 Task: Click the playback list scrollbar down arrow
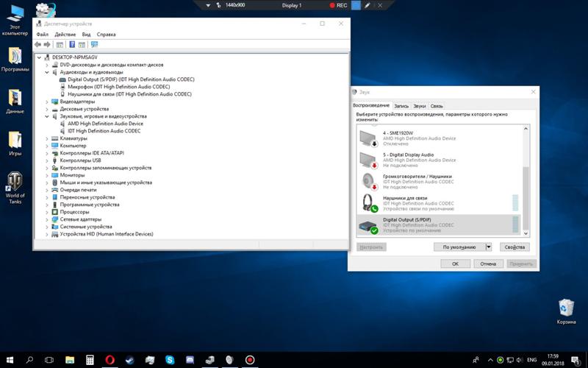(526, 233)
